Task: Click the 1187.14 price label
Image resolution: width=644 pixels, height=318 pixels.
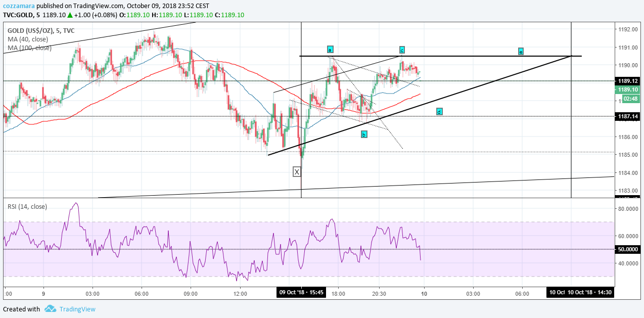Action: pos(627,116)
